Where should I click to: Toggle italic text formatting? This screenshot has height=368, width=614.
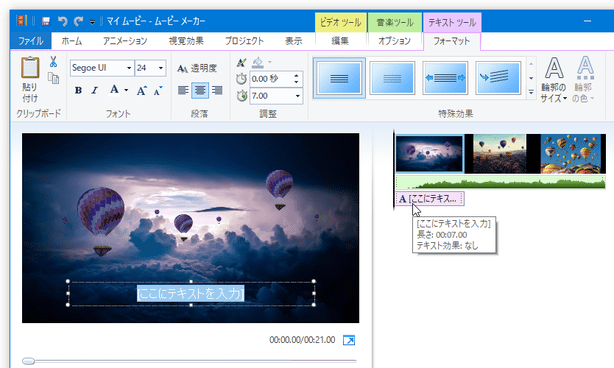click(x=94, y=90)
